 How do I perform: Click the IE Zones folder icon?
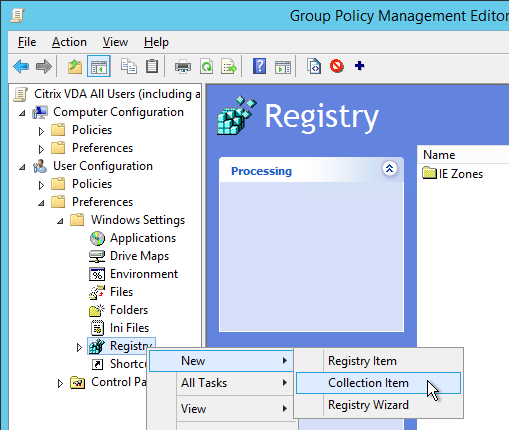coord(429,173)
